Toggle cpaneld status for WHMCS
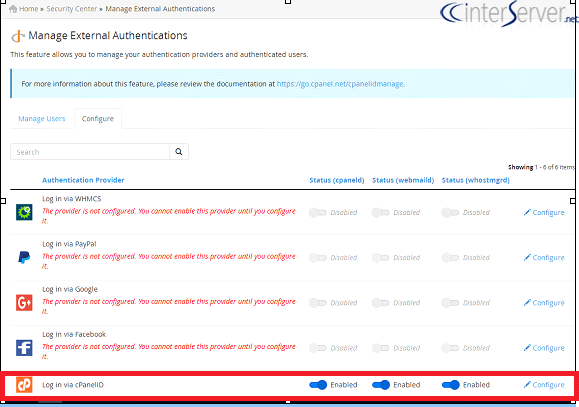 pos(318,212)
